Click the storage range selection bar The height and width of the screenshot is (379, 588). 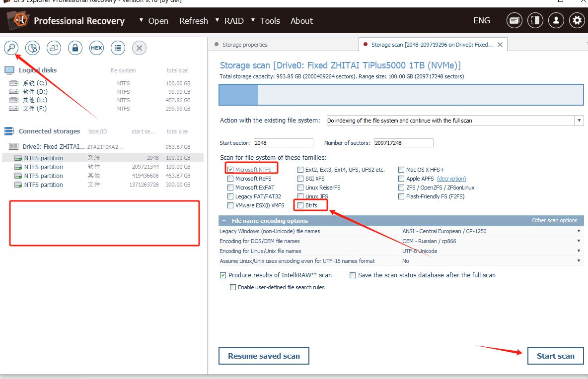401,95
